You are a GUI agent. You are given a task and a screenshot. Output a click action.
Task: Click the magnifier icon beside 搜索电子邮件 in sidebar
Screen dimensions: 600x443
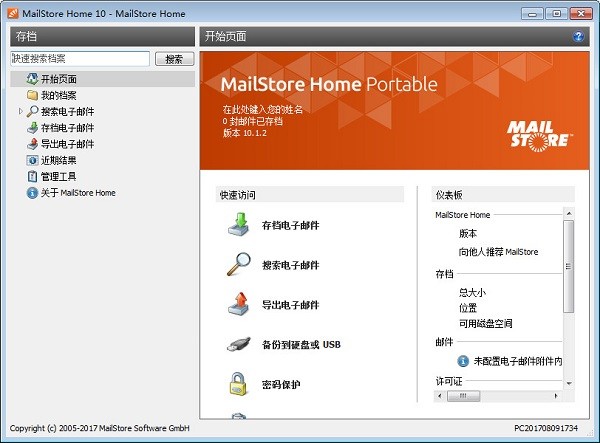point(32,111)
